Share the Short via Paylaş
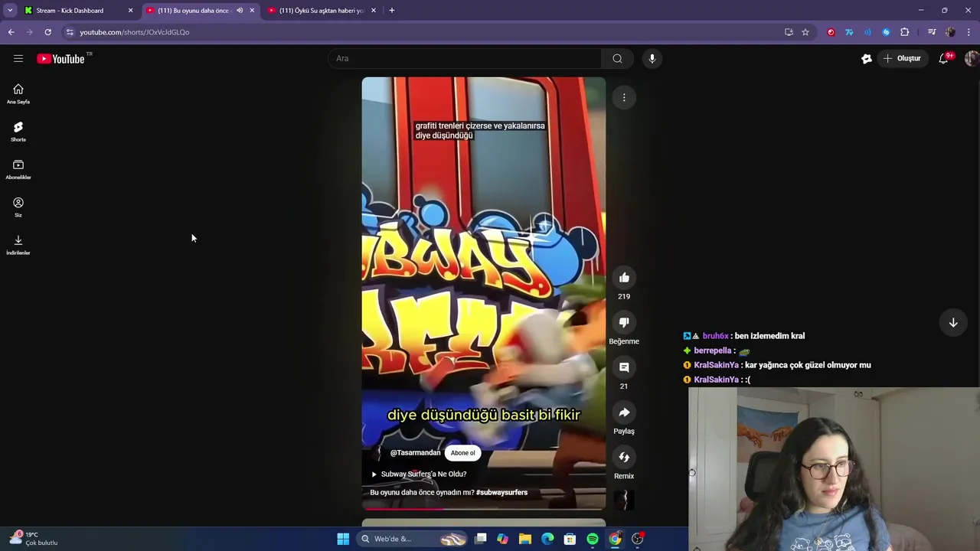The width and height of the screenshot is (980, 551). (x=624, y=412)
